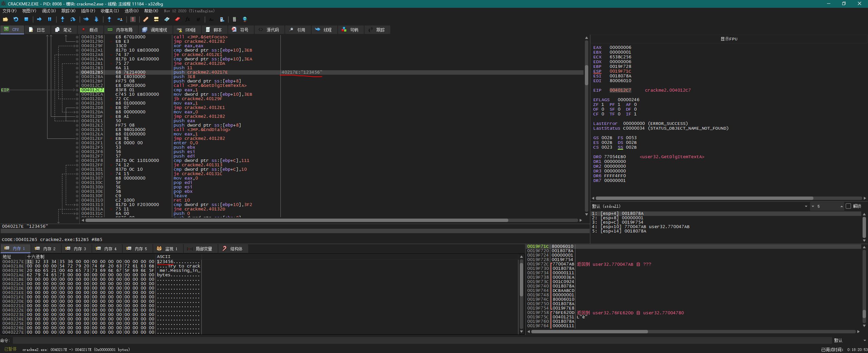Image resolution: width=868 pixels, height=353 pixels.
Task: Restart the debugged program via toolbar
Action: [16, 19]
